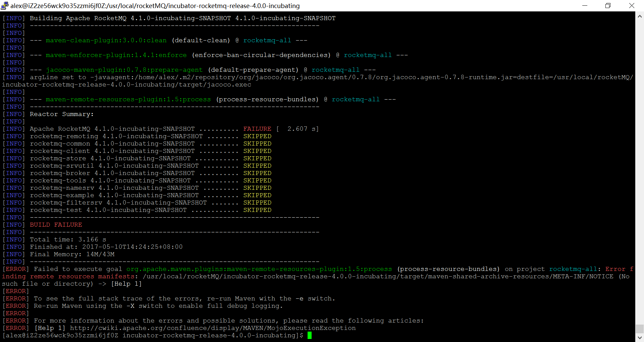Click 'maven-enforcer-plugin:1.4.1:enforce' text
The image size is (644, 342).
116,55
